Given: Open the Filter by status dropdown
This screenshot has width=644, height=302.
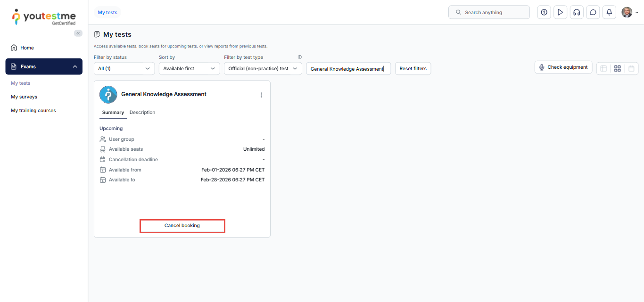Looking at the screenshot, I should tap(124, 69).
